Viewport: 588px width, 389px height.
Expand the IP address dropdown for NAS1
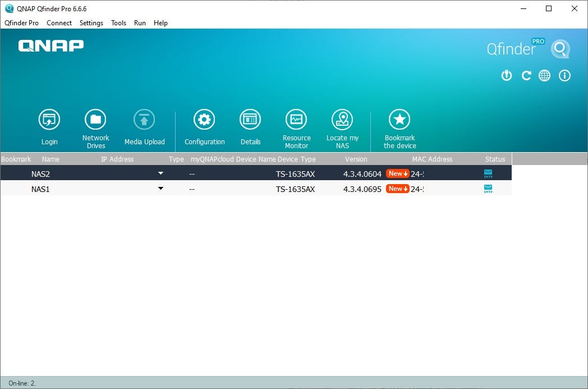pyautogui.click(x=161, y=189)
